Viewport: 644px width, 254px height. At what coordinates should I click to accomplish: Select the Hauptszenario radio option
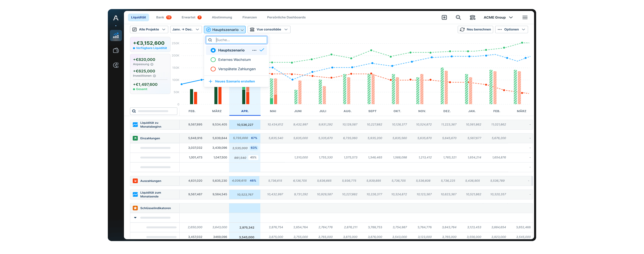click(x=213, y=50)
